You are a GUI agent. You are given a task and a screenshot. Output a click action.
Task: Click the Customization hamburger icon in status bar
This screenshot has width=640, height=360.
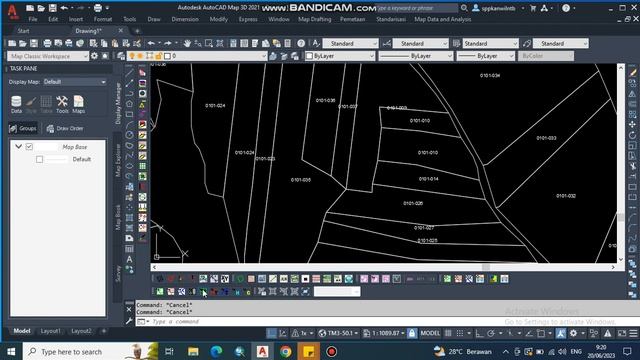633,333
